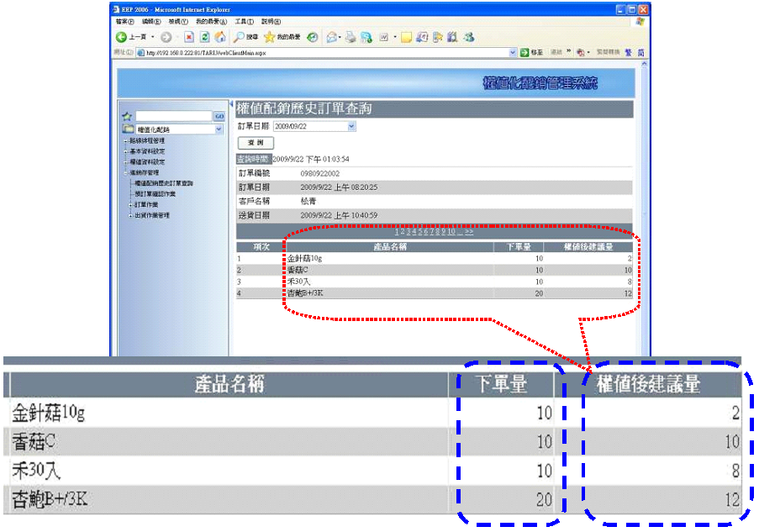
Task: Open the 工具(T) menu
Action: (x=245, y=20)
